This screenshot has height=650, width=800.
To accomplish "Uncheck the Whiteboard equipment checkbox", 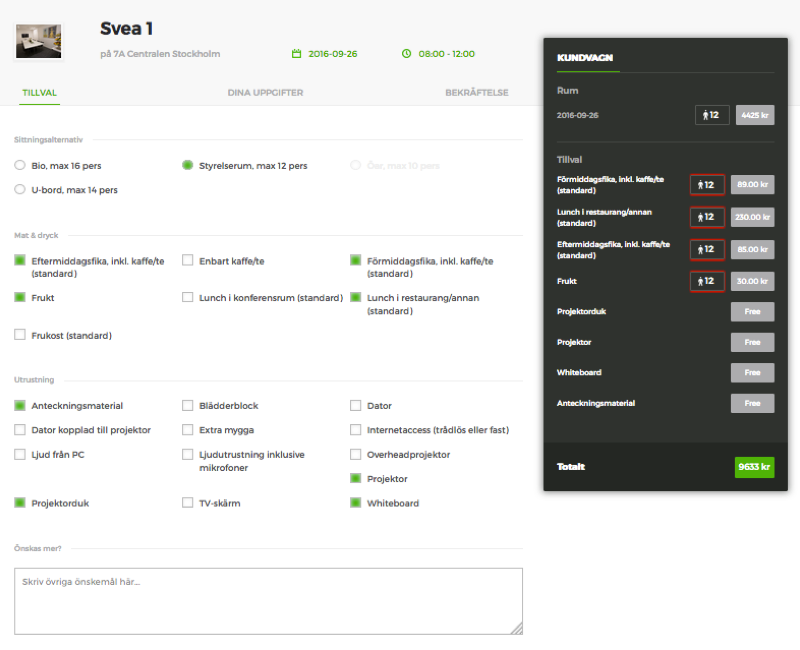I will point(356,503).
